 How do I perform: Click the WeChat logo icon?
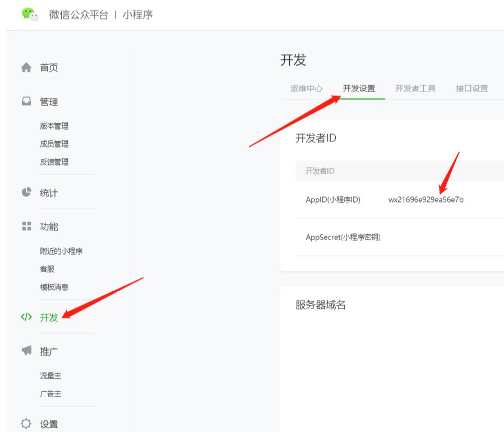(x=30, y=14)
